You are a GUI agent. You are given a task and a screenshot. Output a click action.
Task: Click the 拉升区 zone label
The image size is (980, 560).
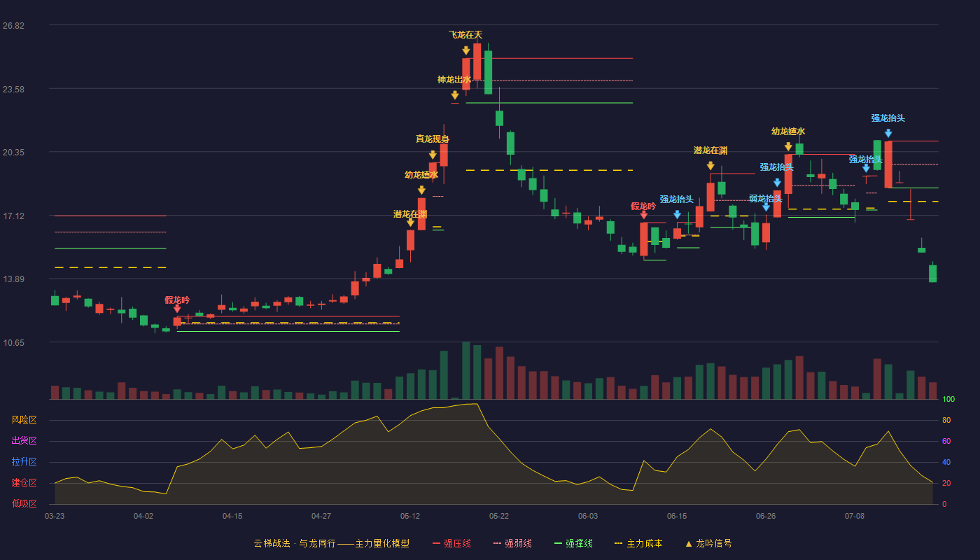coord(24,462)
